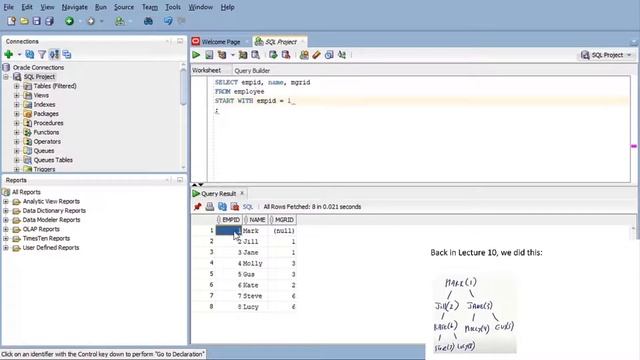Click the Rollback icon in worksheet toolbar
This screenshot has width=640, height=360.
(286, 55)
